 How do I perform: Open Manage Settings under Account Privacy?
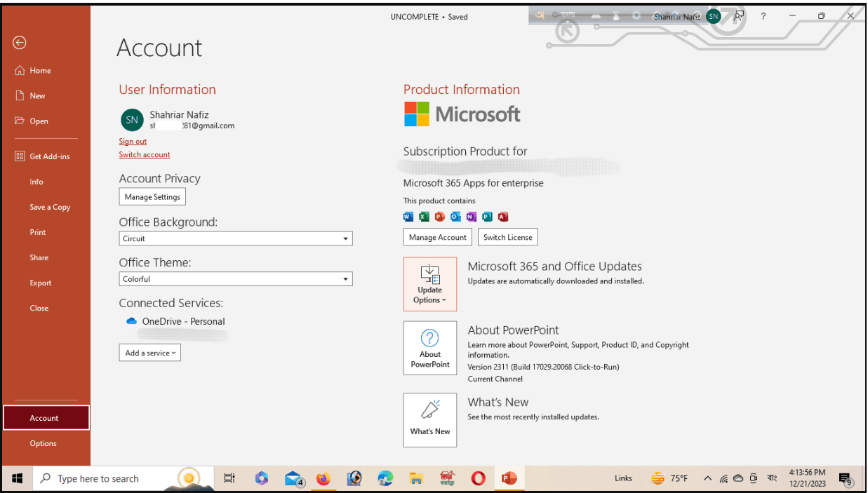pyautogui.click(x=152, y=197)
